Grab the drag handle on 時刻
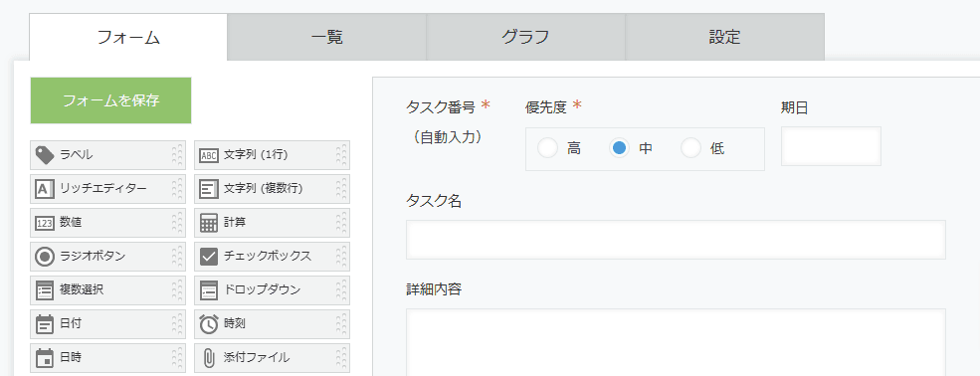The width and height of the screenshot is (980, 376). click(x=341, y=324)
